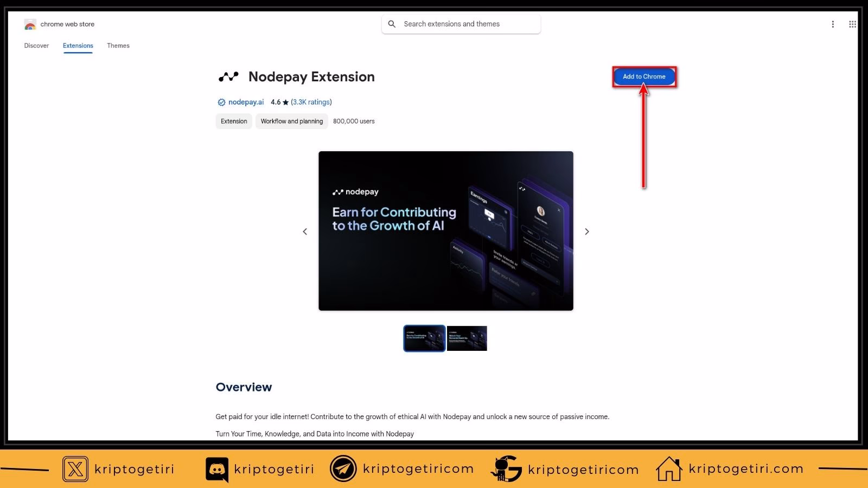Open the Google apps grid menu

pyautogui.click(x=852, y=24)
